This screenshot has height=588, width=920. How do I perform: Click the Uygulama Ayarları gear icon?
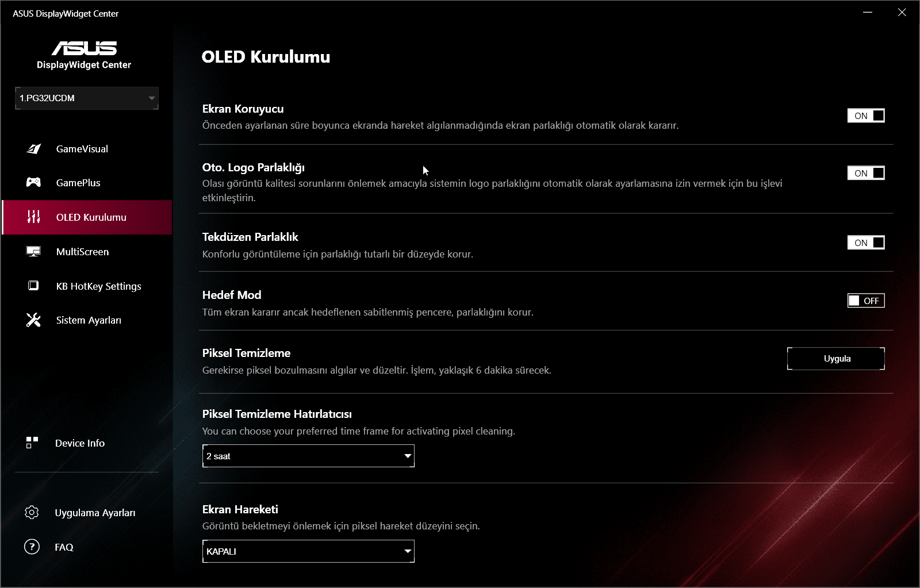coord(32,512)
